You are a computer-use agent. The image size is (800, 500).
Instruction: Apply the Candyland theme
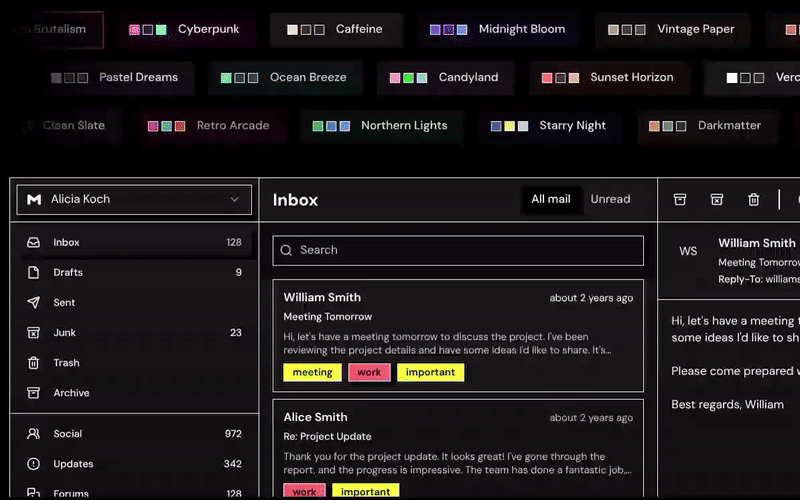(445, 78)
